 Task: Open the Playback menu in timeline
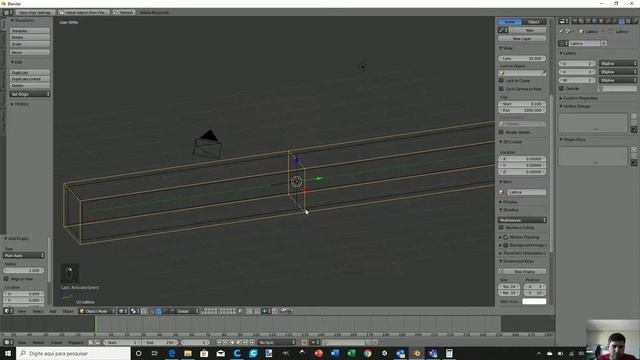(76, 342)
